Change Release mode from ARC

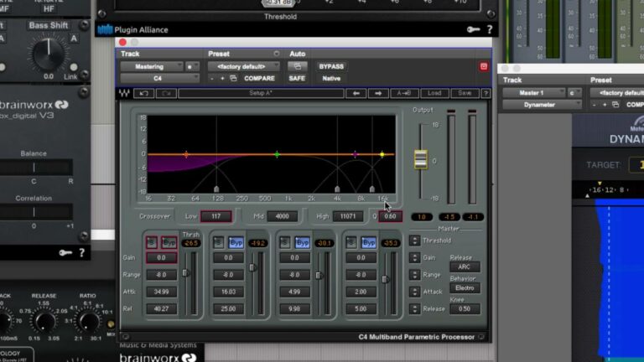pyautogui.click(x=465, y=266)
